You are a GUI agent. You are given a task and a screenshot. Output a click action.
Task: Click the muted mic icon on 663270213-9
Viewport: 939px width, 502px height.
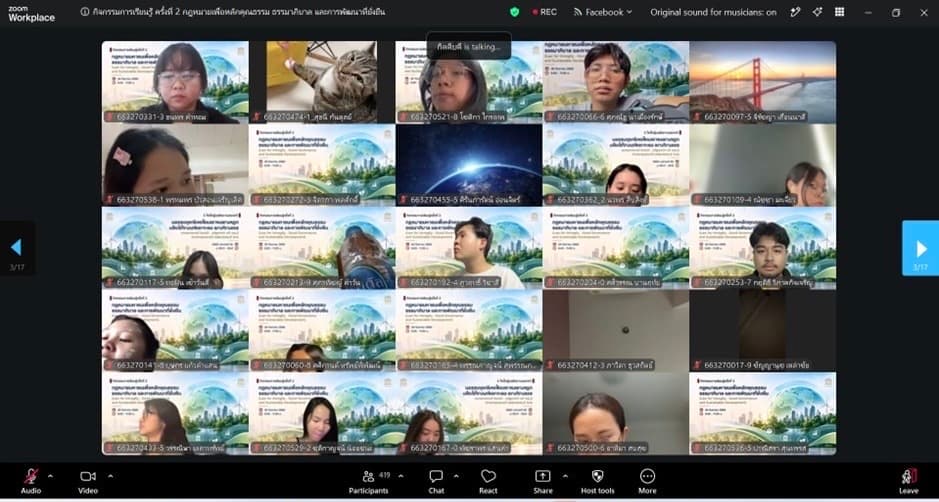[256, 282]
